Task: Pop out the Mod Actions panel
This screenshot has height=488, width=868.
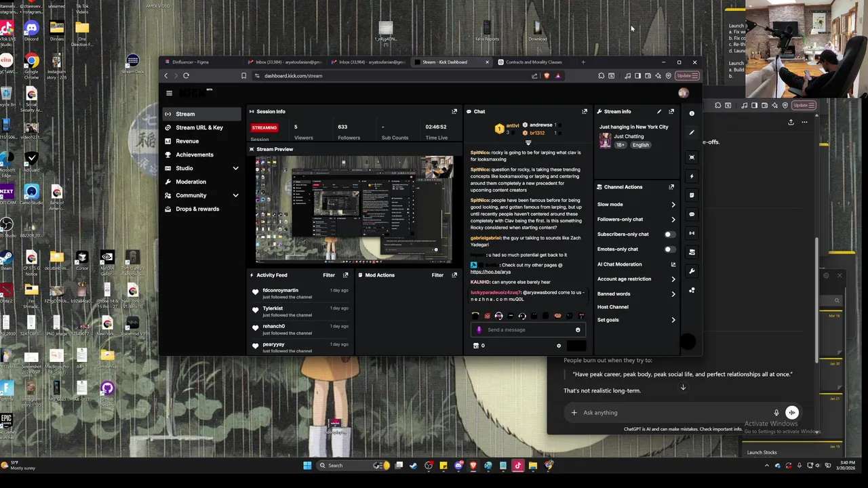Action: pyautogui.click(x=454, y=275)
